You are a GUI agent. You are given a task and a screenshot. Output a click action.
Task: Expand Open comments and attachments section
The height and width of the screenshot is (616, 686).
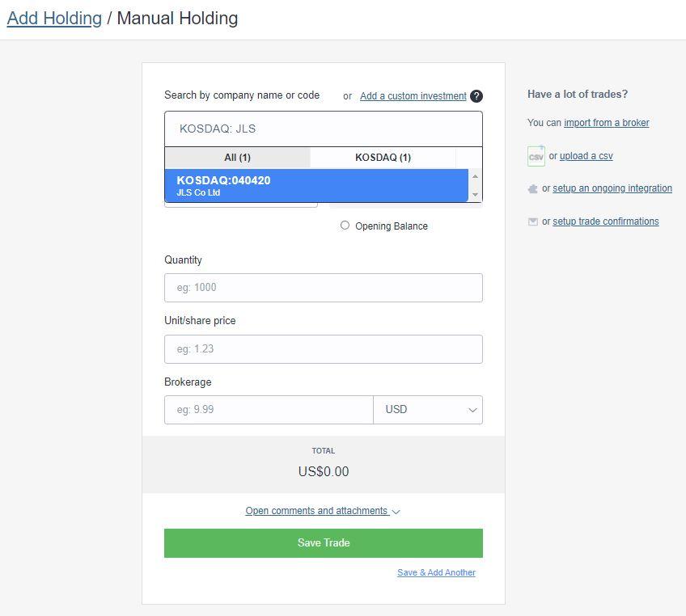pyautogui.click(x=315, y=511)
